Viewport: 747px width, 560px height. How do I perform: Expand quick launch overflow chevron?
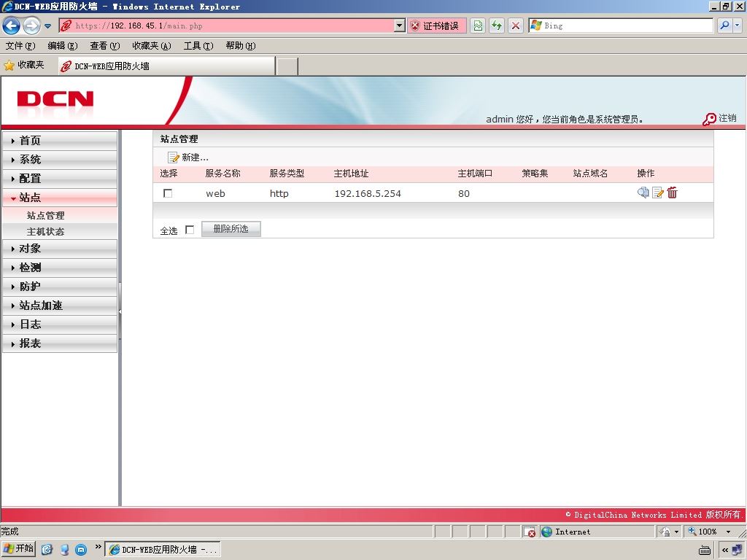point(98,547)
